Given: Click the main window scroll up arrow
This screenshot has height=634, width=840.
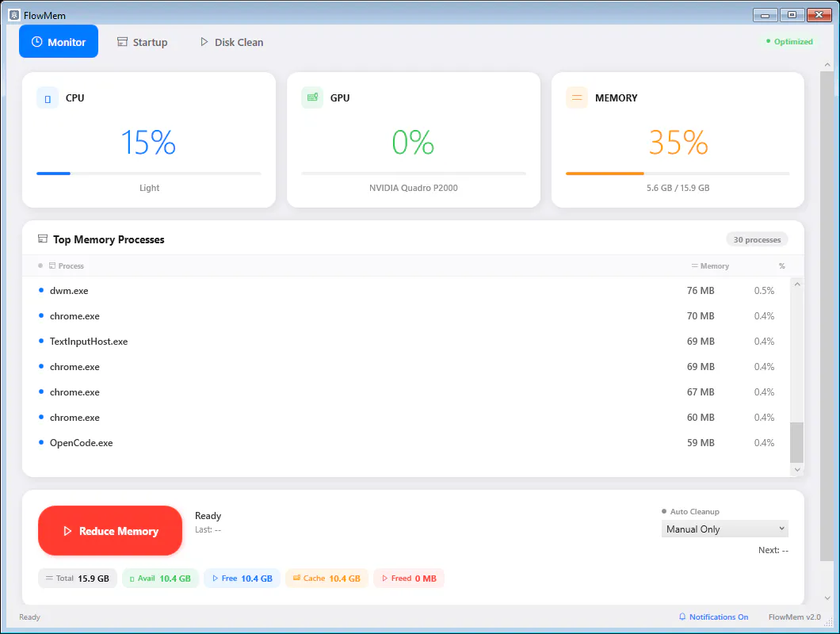Looking at the screenshot, I should pos(827,65).
